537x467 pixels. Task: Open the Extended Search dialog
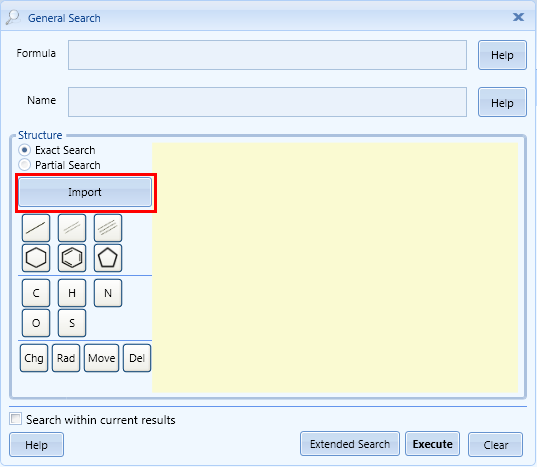(x=350, y=444)
